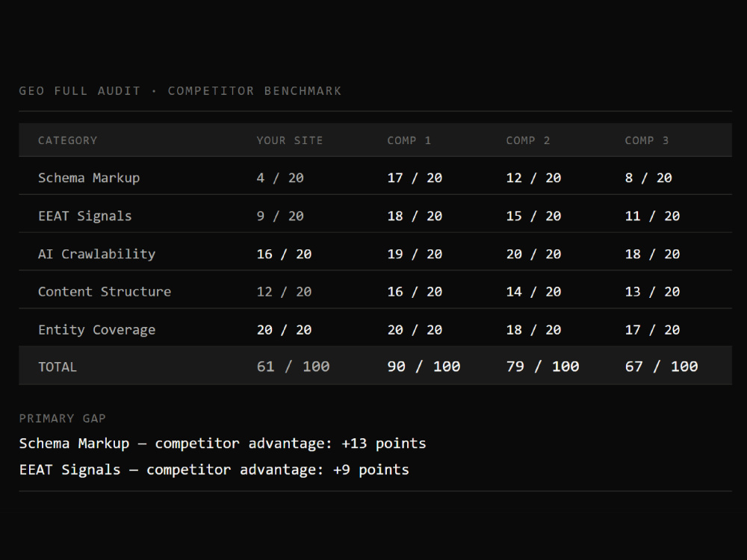
Task: Click the '18 / 20' EEAT Signals Comp 1 score
Action: (415, 217)
